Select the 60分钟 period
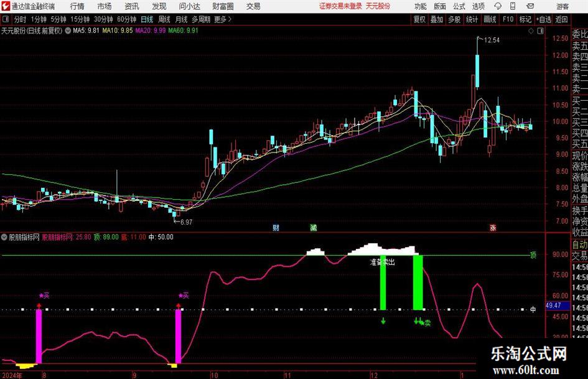The height and width of the screenshot is (379, 588). click(x=126, y=19)
